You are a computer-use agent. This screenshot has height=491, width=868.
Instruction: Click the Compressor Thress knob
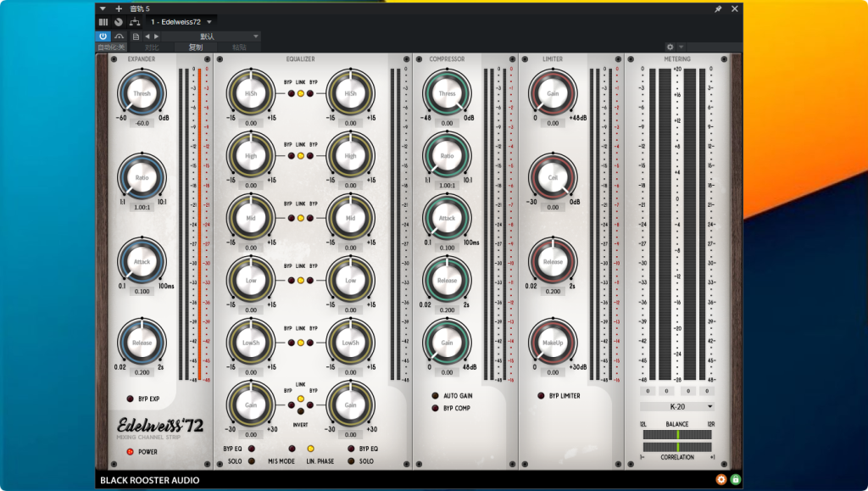coord(447,93)
